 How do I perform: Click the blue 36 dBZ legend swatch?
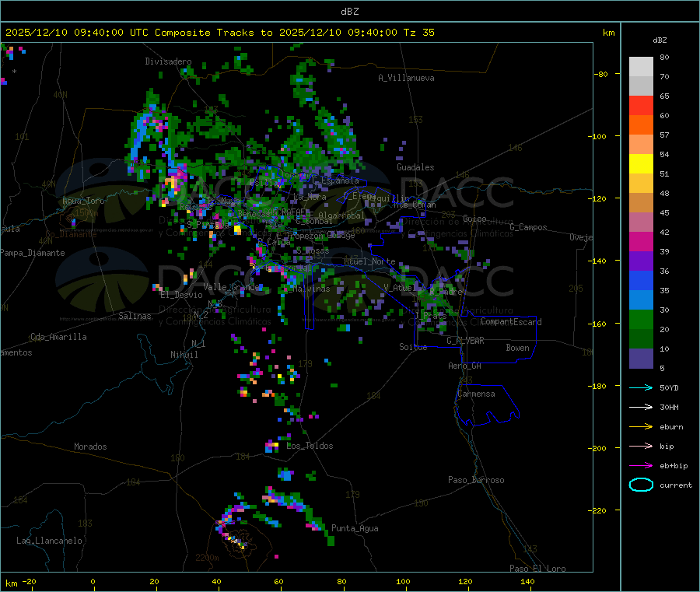641,280
